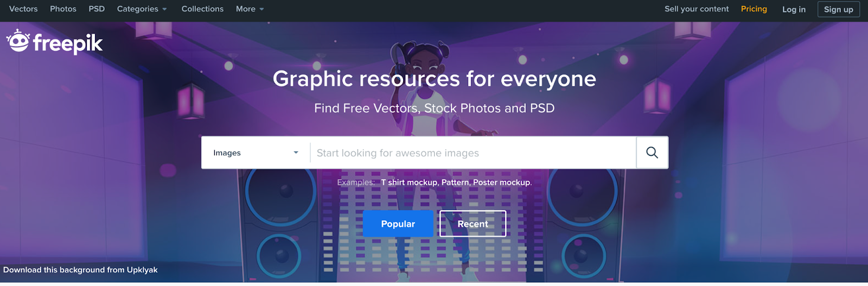Screen dimensions: 868x286
Task: Click the Freepik logo
Action: point(54,42)
